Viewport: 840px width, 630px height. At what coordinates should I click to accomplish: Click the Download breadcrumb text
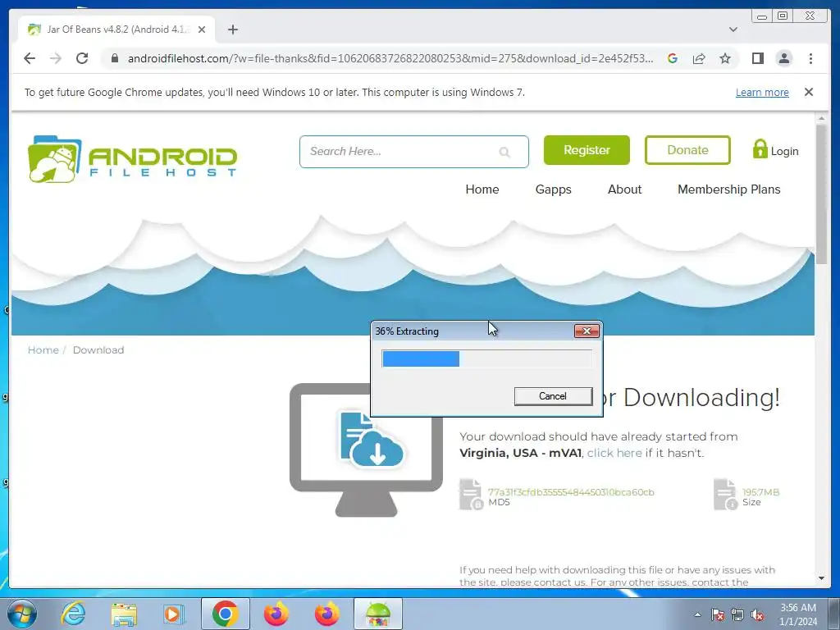pos(98,349)
